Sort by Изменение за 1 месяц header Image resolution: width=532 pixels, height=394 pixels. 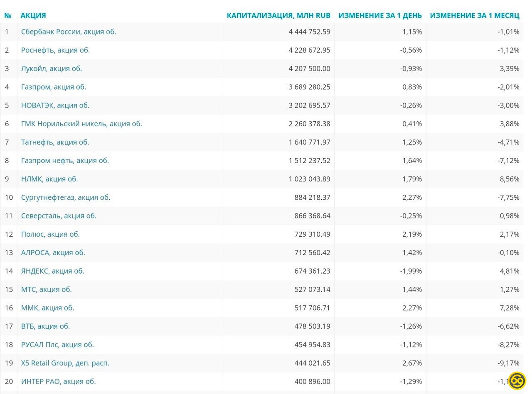click(x=474, y=15)
